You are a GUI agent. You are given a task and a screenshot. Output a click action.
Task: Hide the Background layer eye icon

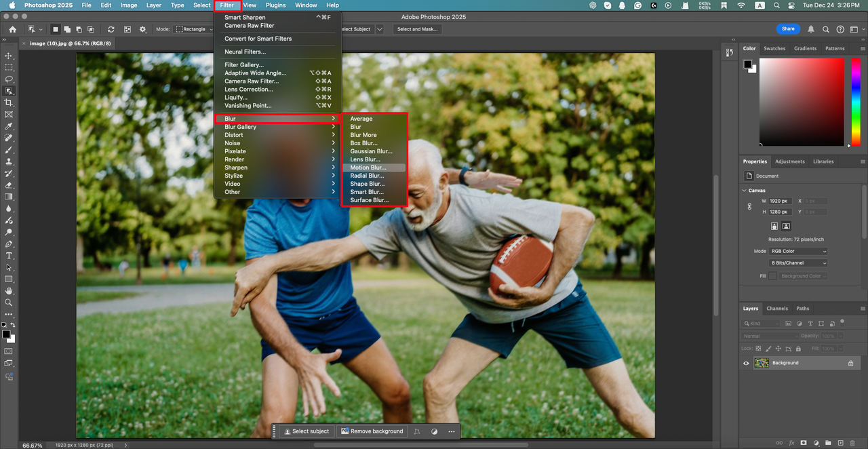pos(747,363)
